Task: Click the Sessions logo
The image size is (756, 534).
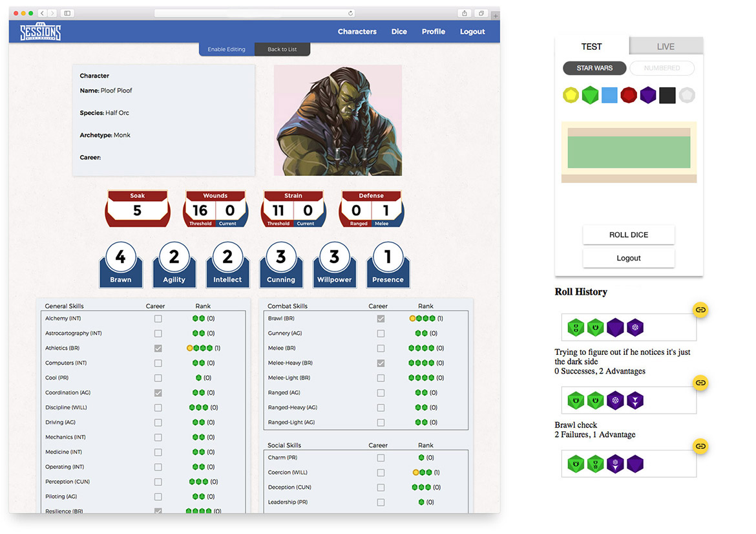Action: [40, 32]
